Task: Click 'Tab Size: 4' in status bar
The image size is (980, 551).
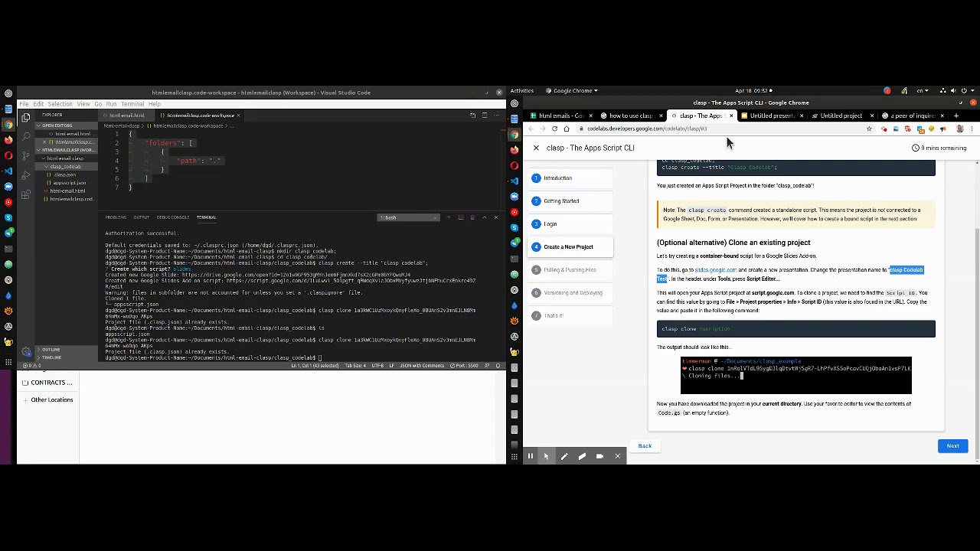Action: (x=355, y=366)
